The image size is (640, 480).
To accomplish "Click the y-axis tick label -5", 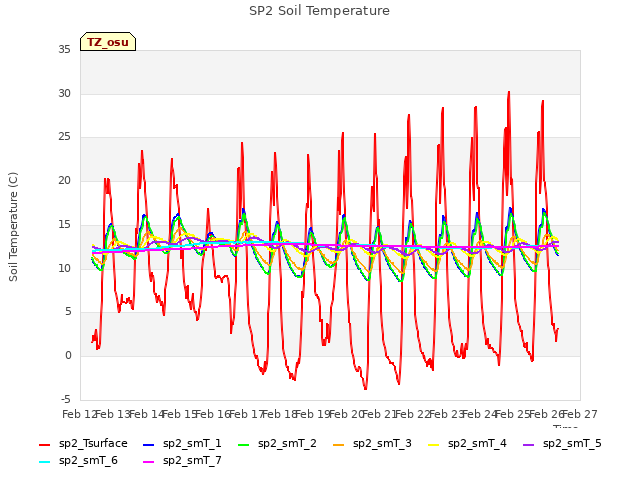I will (66, 399).
